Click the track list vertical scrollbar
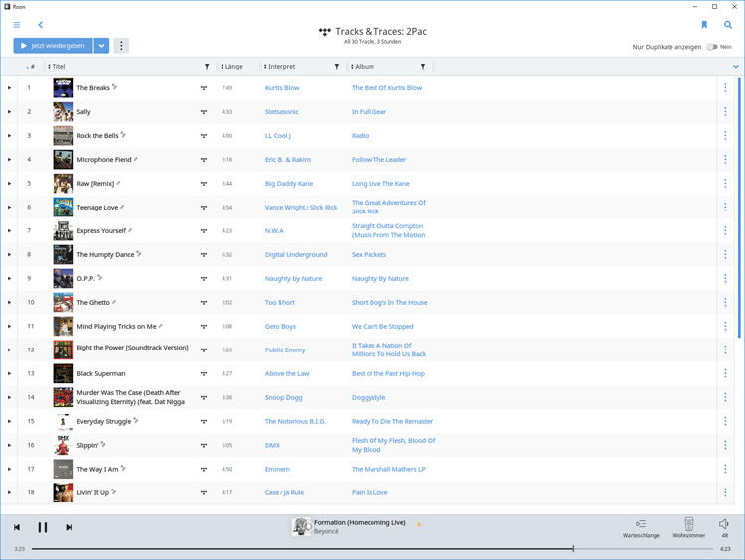 pyautogui.click(x=739, y=209)
